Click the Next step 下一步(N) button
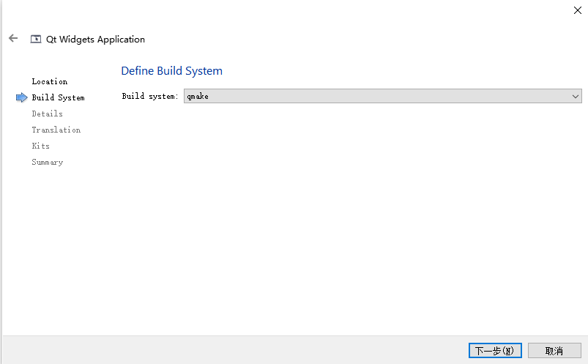The height and width of the screenshot is (364, 588). [495, 351]
